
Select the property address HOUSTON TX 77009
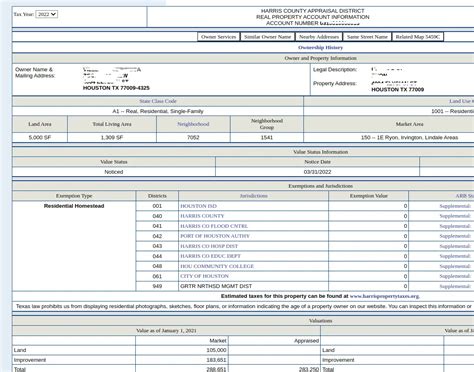398,90
